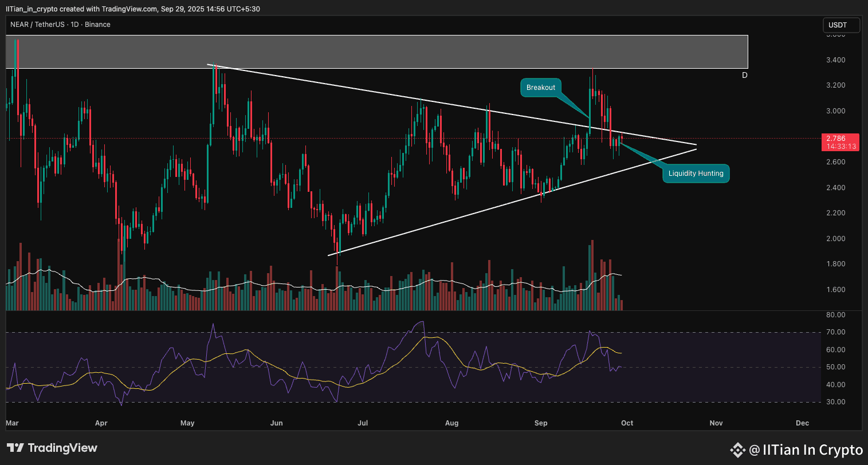The width and height of the screenshot is (868, 465).
Task: Click the gray supply zone rectangle
Action: click(x=376, y=52)
